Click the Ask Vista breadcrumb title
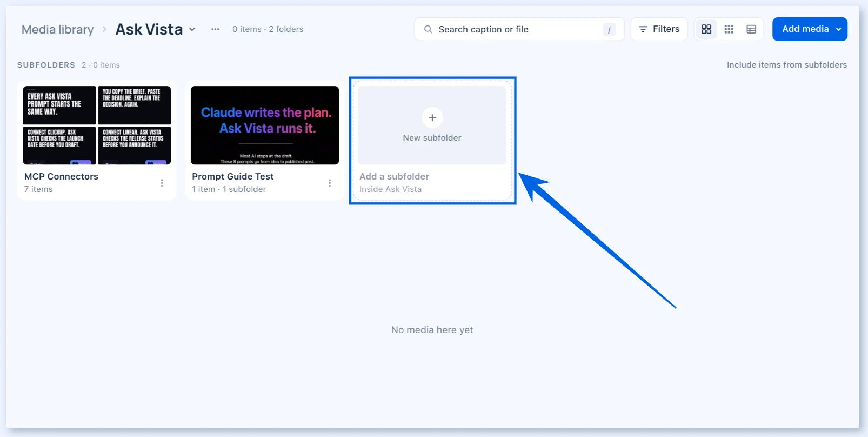 [x=149, y=29]
